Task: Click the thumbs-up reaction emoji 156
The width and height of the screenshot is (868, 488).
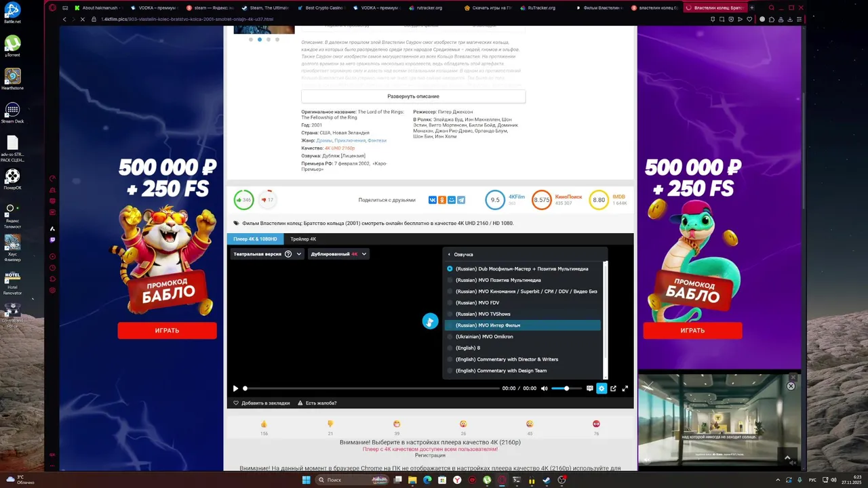Action: pyautogui.click(x=264, y=424)
